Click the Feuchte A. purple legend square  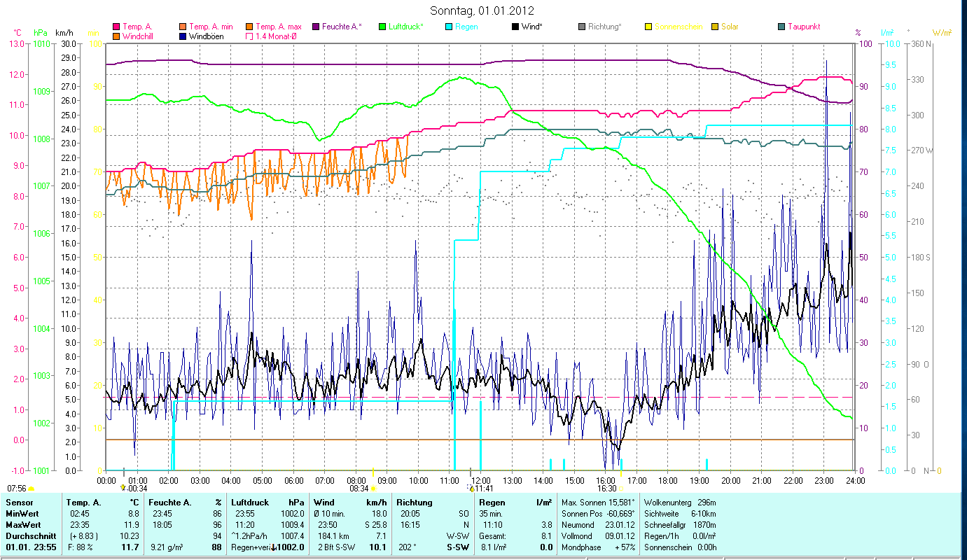[316, 27]
